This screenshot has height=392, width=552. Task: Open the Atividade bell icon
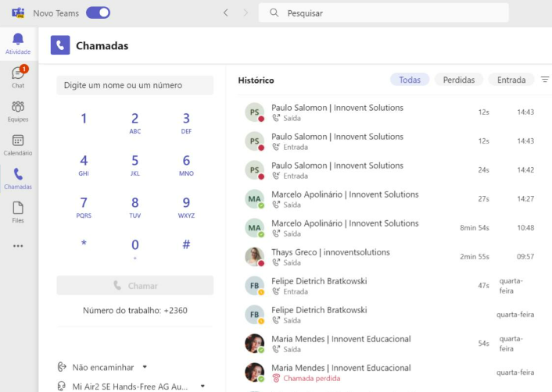[x=18, y=39]
